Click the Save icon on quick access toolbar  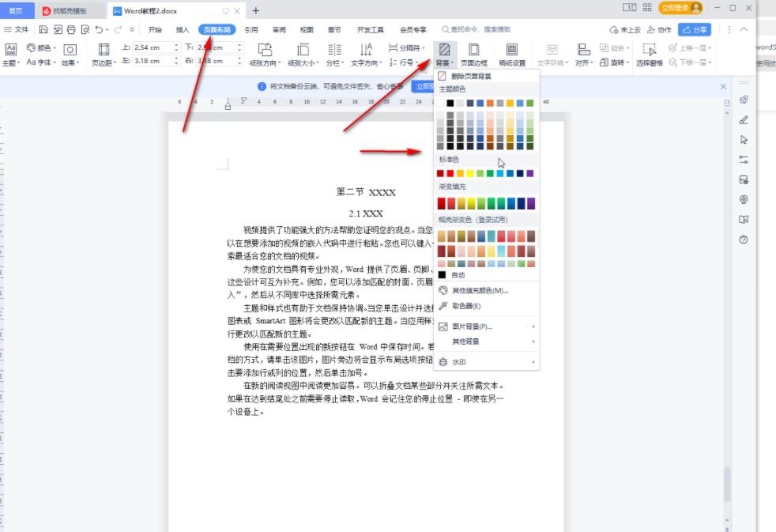(42, 28)
